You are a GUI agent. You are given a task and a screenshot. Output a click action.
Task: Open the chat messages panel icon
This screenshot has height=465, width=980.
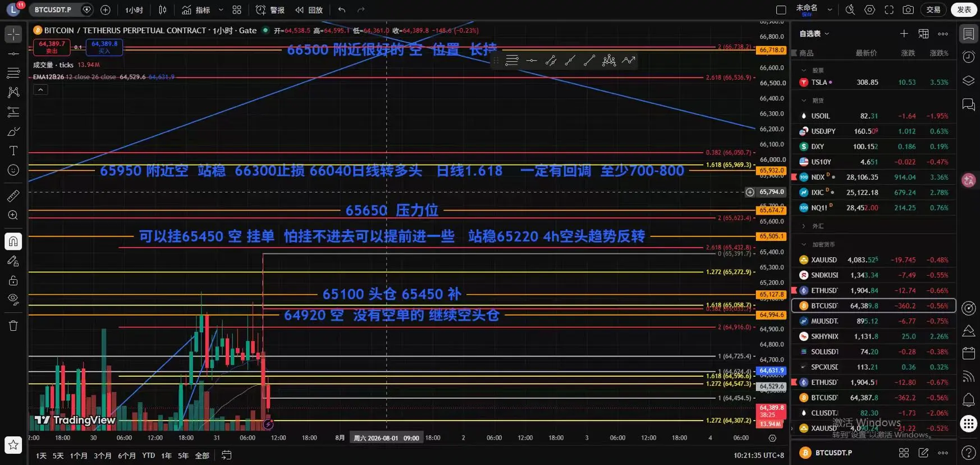click(969, 104)
